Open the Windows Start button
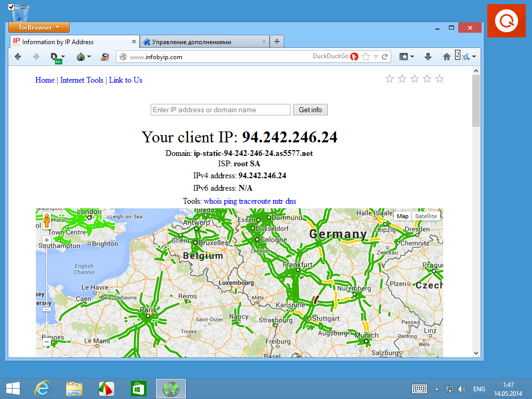 tap(13, 389)
